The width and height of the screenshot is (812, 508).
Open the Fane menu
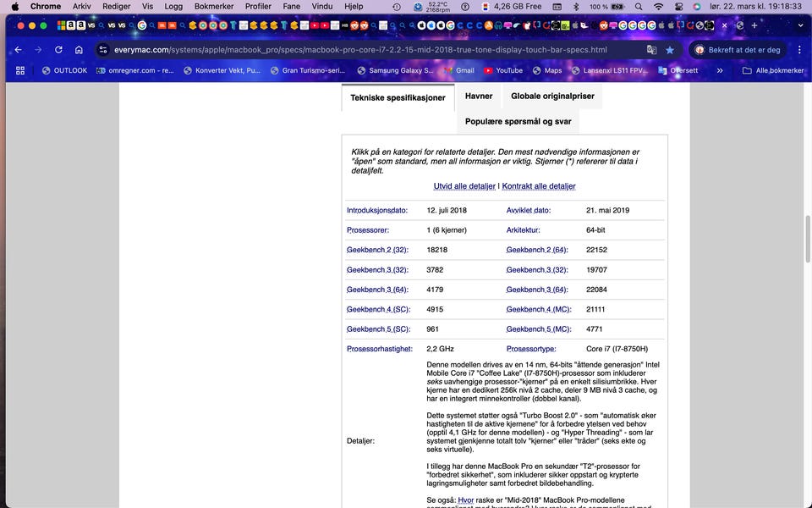[x=292, y=6]
